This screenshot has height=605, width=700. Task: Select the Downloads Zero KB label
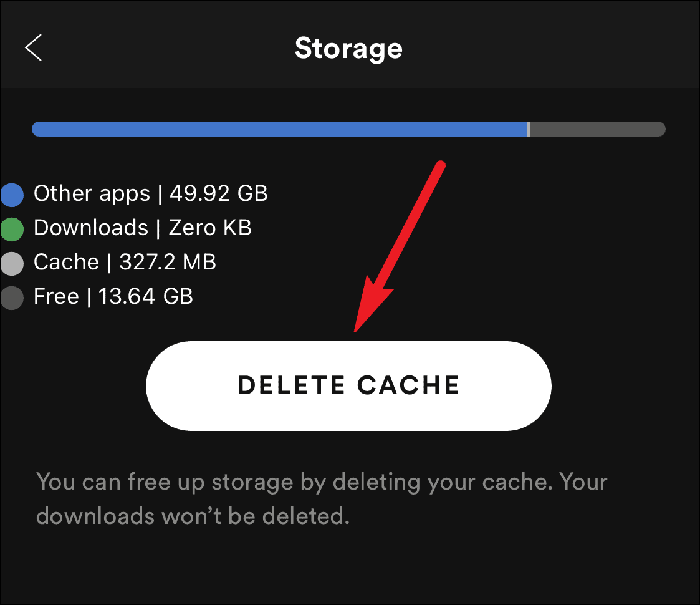(142, 228)
